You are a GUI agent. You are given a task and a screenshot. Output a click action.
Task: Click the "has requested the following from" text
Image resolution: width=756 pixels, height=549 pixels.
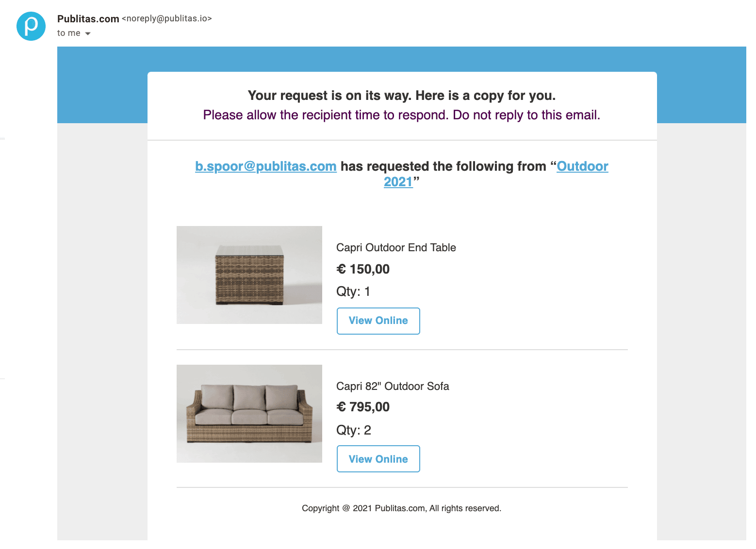pyautogui.click(x=443, y=166)
